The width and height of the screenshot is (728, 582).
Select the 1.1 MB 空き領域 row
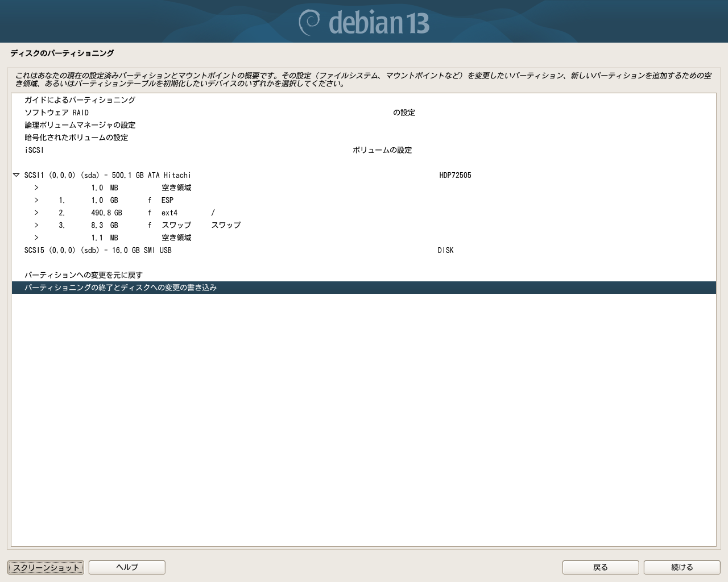[364, 238]
